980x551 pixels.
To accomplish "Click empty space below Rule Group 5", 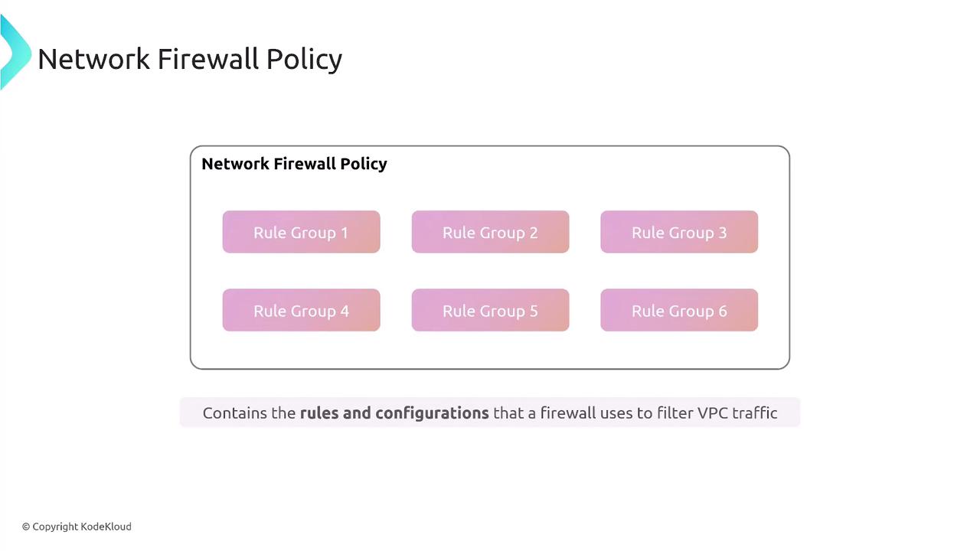I will pos(490,349).
